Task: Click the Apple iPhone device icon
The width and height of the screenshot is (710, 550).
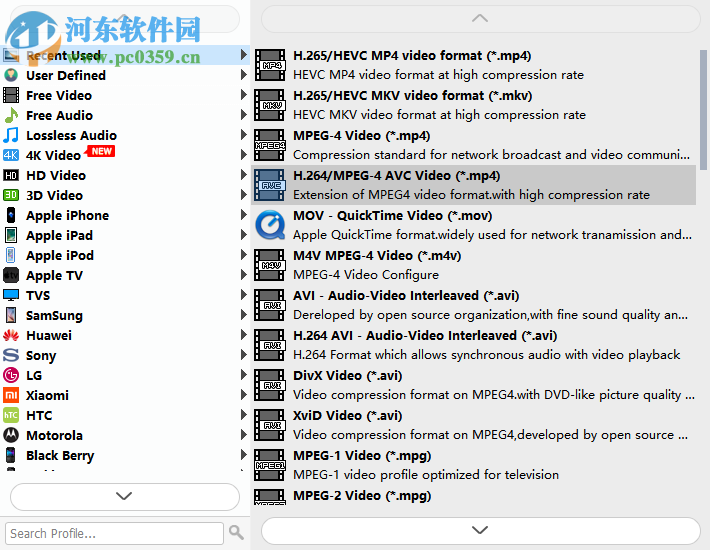Action: [11, 215]
